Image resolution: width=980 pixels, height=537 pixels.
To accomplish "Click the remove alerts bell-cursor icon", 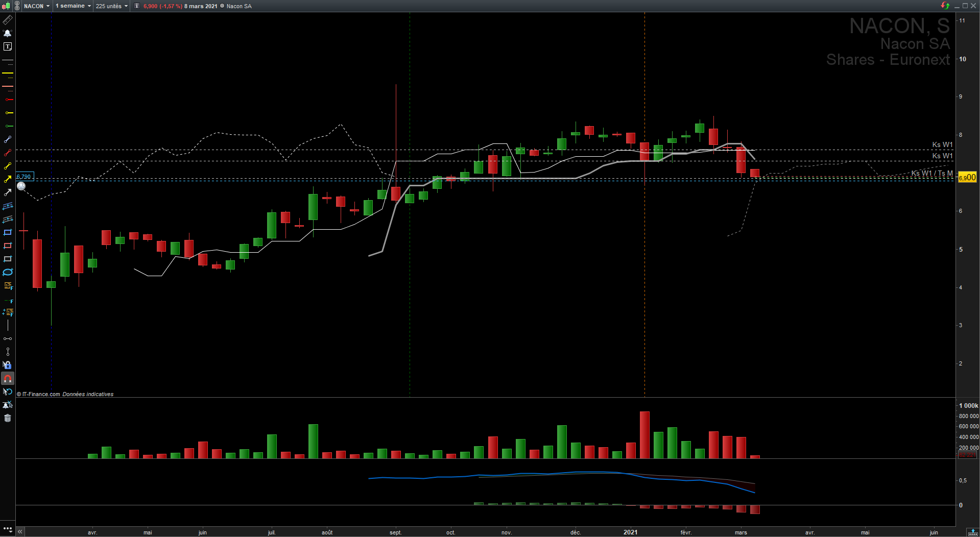I will click(8, 405).
